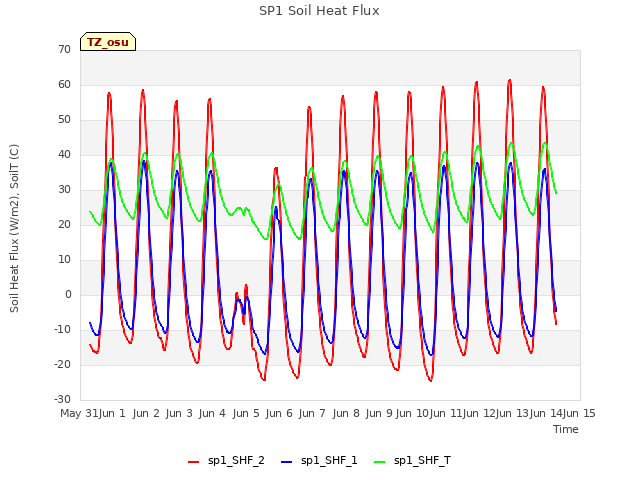
Task: Click the green sp1_SHF_T legend swatch
Action: pos(380,462)
